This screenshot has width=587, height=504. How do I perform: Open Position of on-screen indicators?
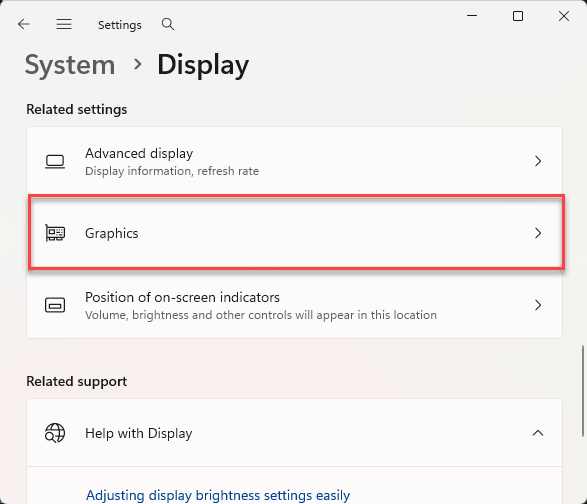point(294,305)
